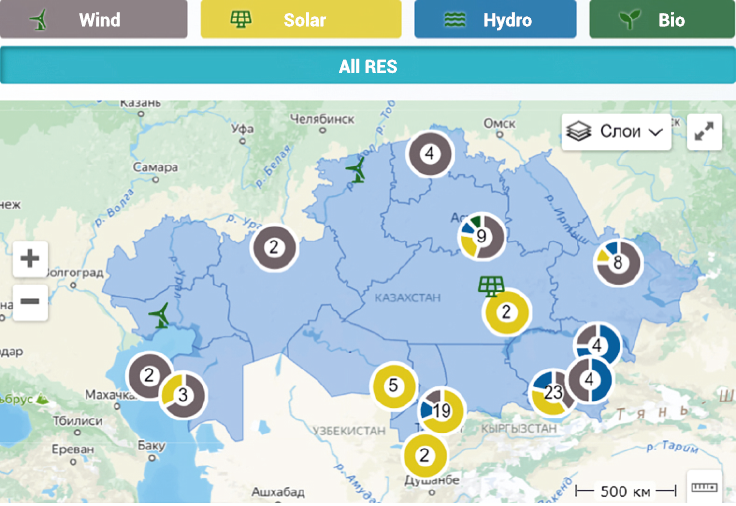Zoom out on the map
Screen dimensions: 736x506
pos(30,300)
